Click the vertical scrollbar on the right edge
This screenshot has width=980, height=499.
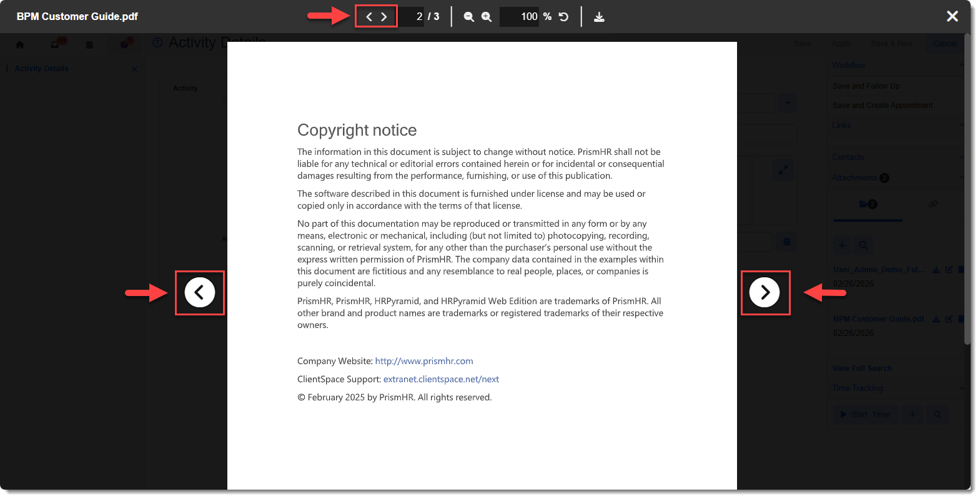[967, 187]
